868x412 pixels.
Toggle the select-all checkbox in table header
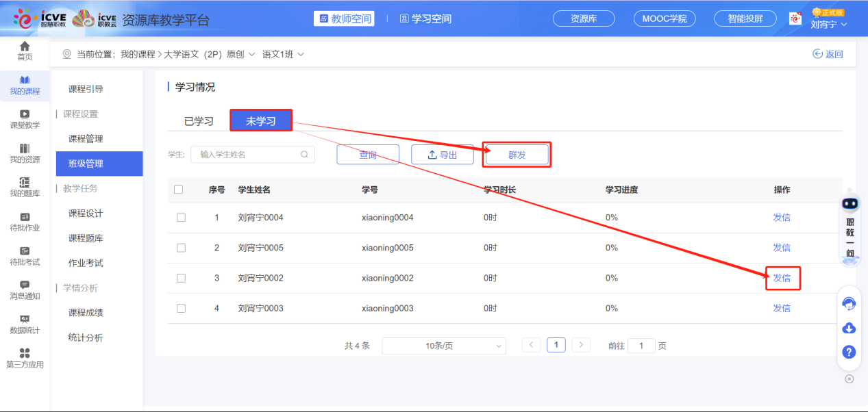tap(179, 190)
